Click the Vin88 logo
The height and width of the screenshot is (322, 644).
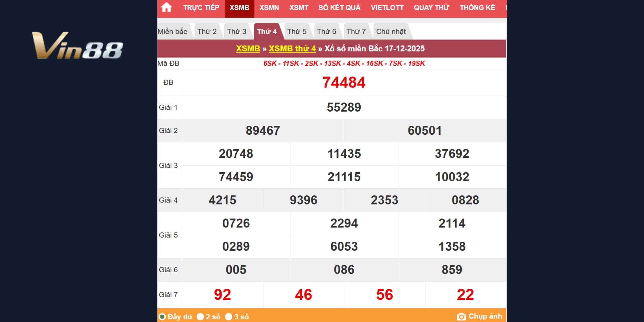[77, 46]
